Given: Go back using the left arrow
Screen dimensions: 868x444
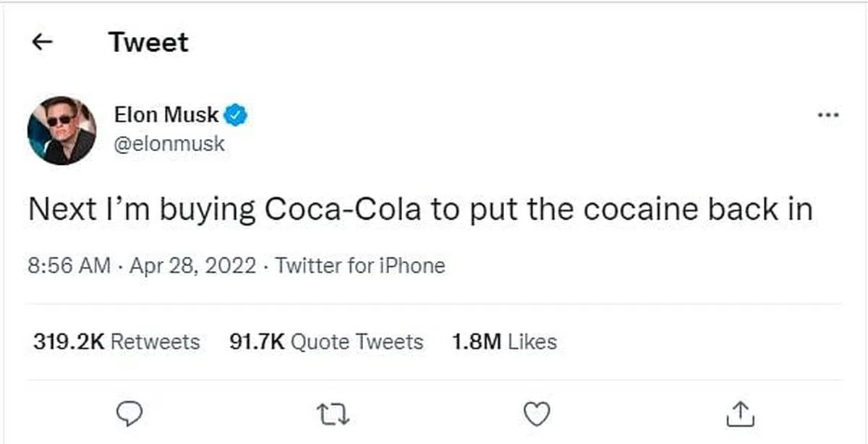Looking at the screenshot, I should (x=43, y=42).
